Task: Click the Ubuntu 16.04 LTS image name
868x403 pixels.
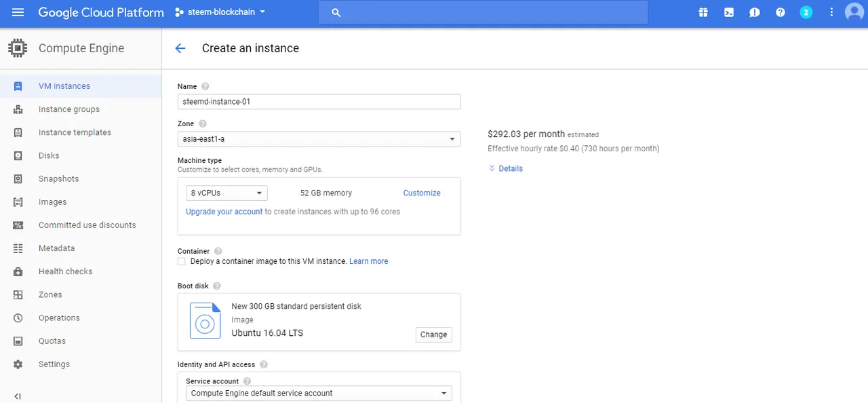Action: click(267, 333)
